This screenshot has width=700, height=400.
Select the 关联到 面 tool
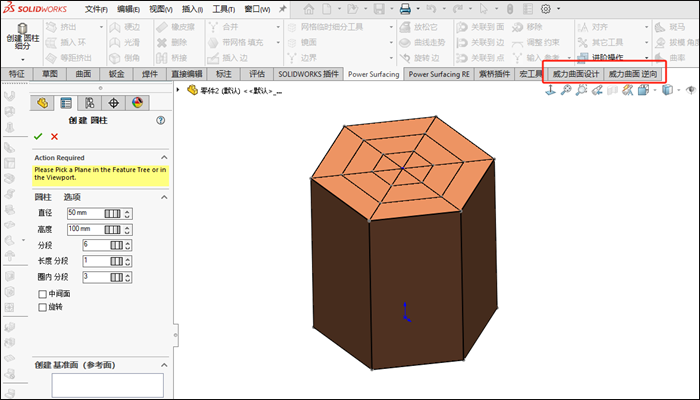coord(480,27)
